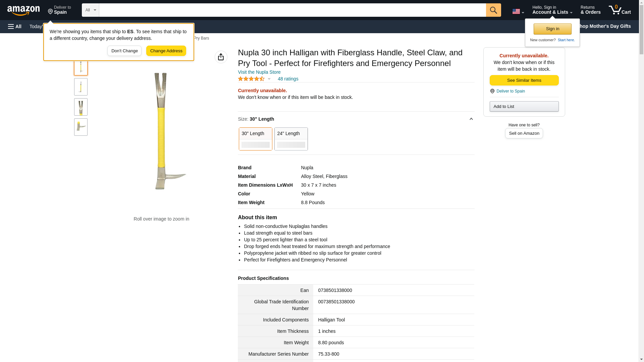The width and height of the screenshot is (644, 362).
Task: Open the All hamburger menu
Action: 15,26
